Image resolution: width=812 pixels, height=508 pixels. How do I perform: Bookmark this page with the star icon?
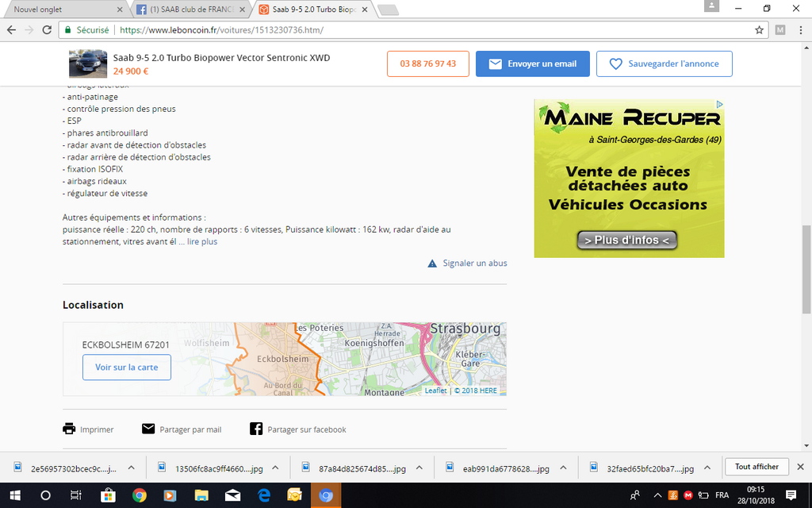759,30
